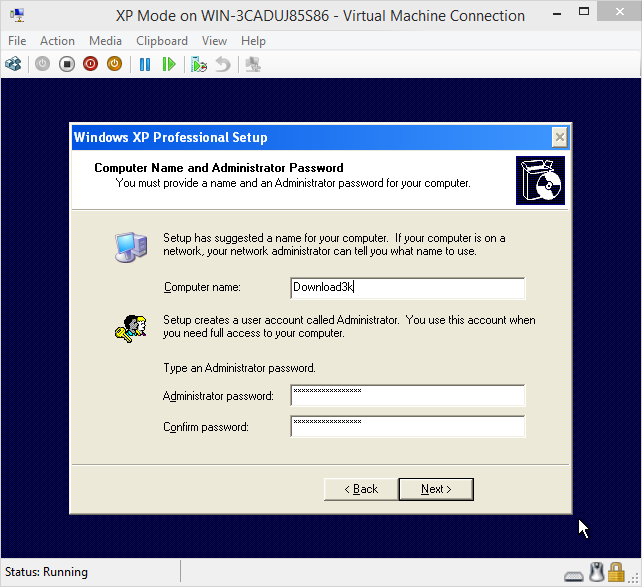Click the Checkpoint toolbar icon
642x587 pixels.
click(199, 65)
